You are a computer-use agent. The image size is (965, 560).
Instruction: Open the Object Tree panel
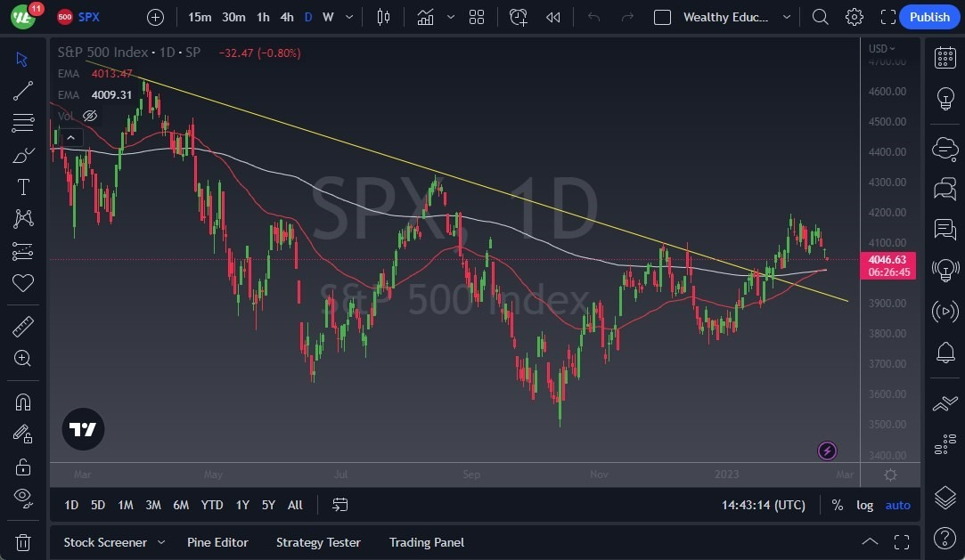pos(945,499)
